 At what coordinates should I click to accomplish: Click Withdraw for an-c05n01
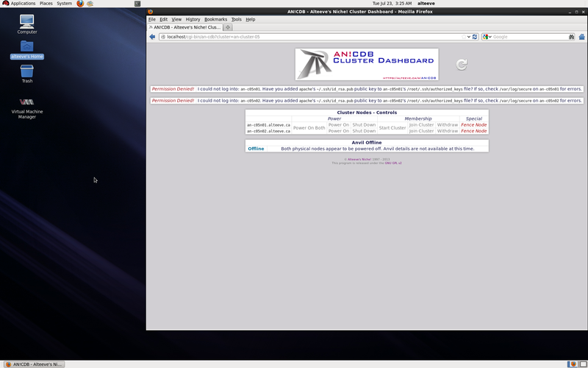tap(448, 124)
